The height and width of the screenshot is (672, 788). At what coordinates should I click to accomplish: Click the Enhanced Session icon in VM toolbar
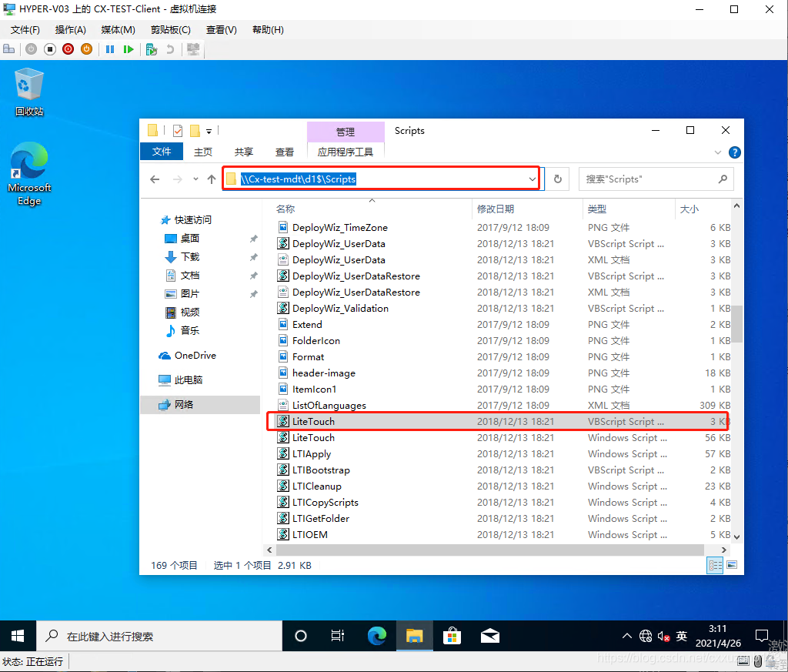(x=193, y=48)
